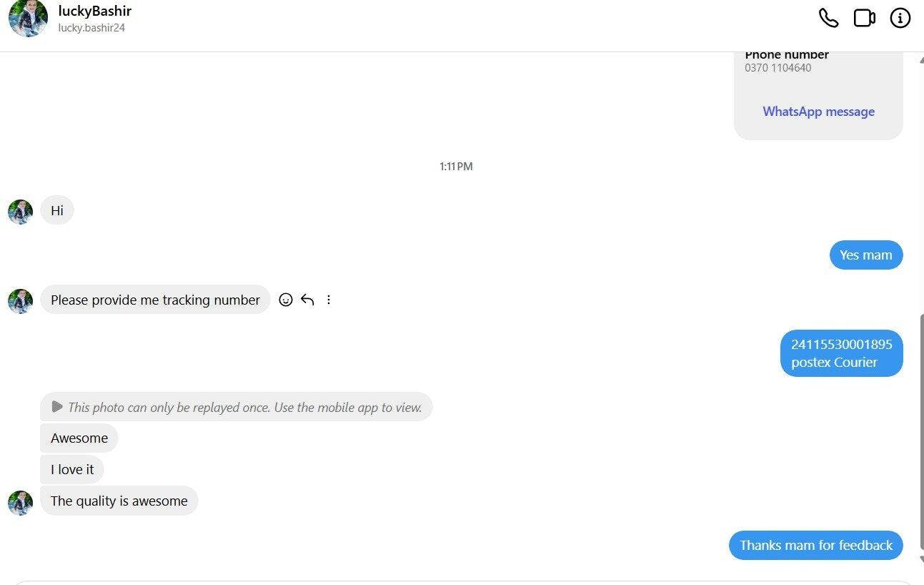Click the "The quality is awesome" message
Image resolution: width=924 pixels, height=585 pixels.
[119, 501]
